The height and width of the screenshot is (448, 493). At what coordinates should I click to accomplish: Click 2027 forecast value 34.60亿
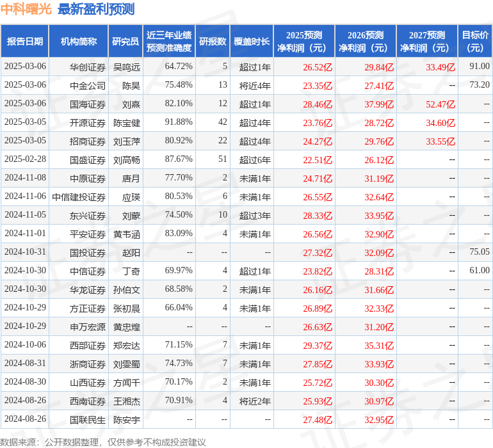point(440,123)
